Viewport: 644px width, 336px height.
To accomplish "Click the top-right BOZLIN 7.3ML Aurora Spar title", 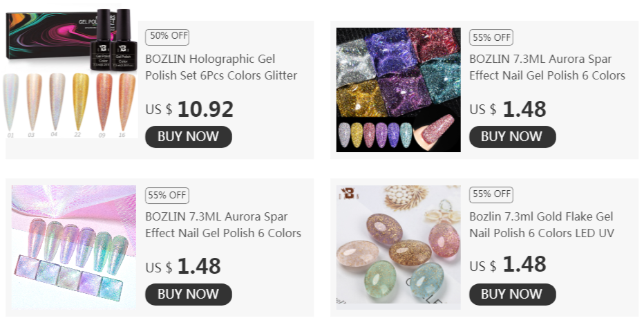I will pos(547,67).
